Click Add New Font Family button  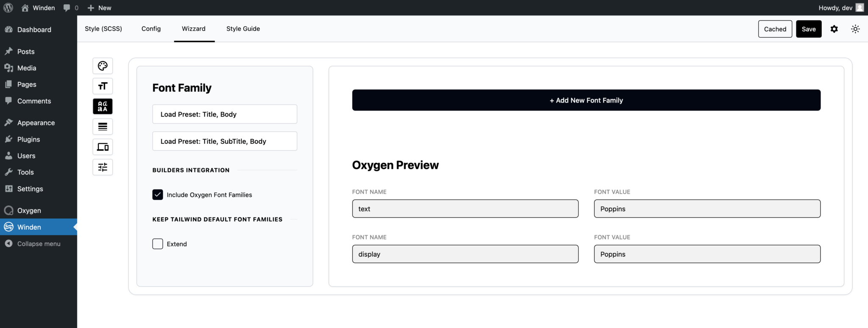pos(586,100)
